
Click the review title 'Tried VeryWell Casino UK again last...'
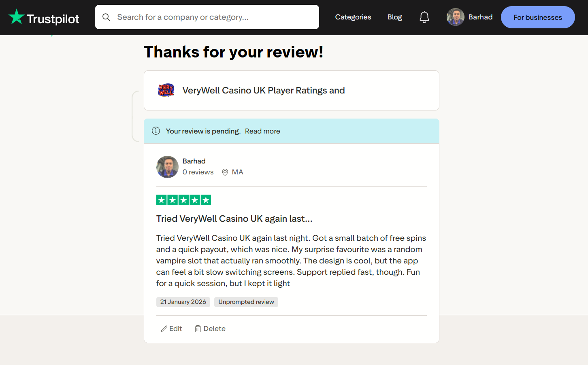pyautogui.click(x=234, y=219)
